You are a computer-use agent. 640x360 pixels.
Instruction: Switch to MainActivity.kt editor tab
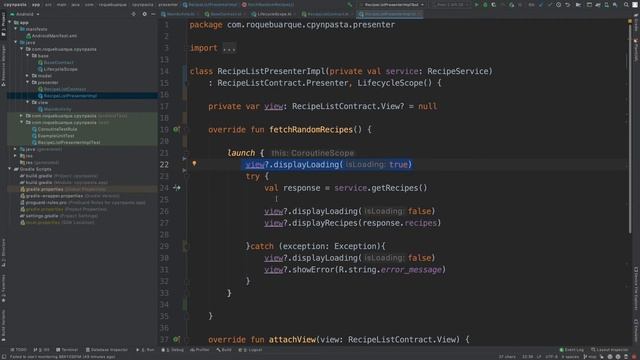[x=180, y=14]
